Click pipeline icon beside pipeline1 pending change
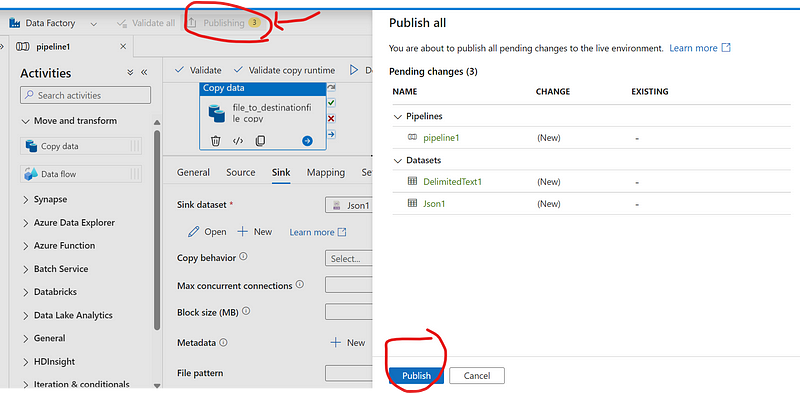The height and width of the screenshot is (394, 800). (x=413, y=137)
